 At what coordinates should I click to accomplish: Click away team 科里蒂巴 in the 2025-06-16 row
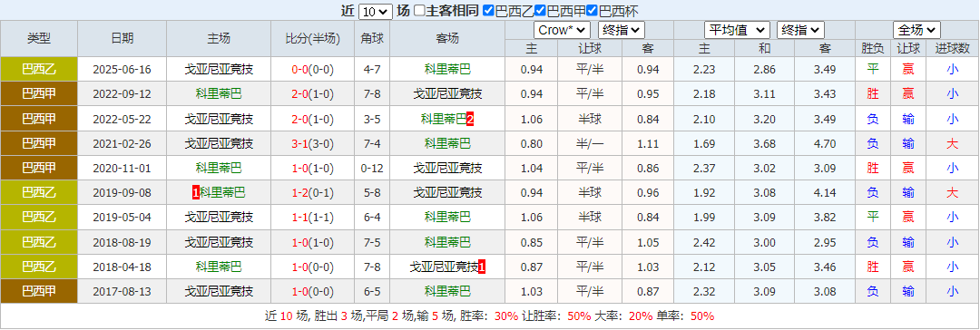(447, 70)
